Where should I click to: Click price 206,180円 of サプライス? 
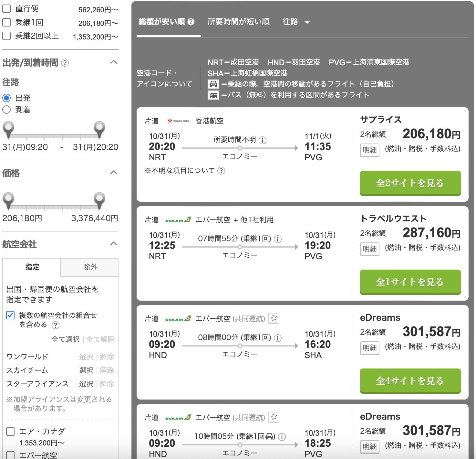(x=431, y=134)
